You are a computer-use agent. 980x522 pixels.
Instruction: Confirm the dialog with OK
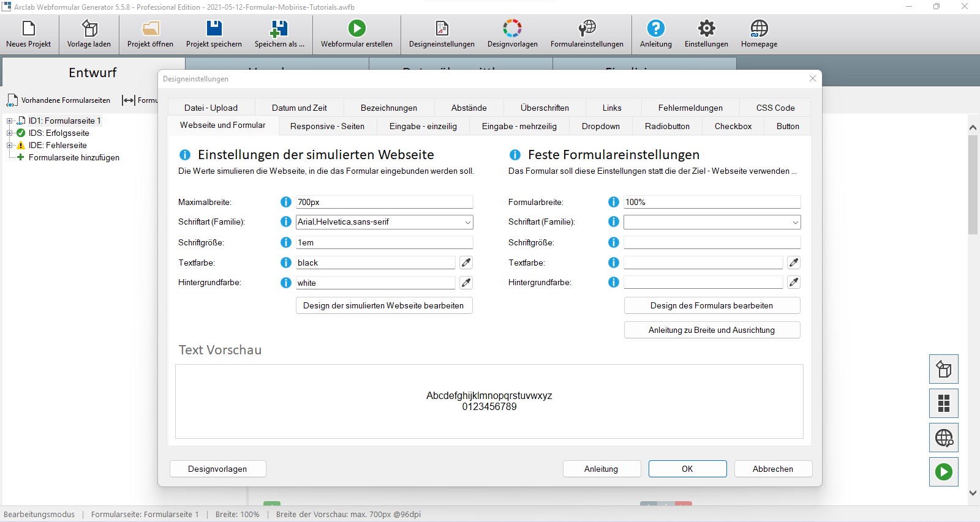(x=687, y=469)
